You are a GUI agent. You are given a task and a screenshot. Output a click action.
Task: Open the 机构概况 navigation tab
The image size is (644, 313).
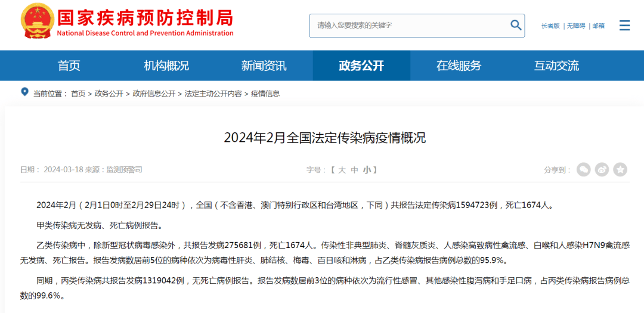point(166,66)
